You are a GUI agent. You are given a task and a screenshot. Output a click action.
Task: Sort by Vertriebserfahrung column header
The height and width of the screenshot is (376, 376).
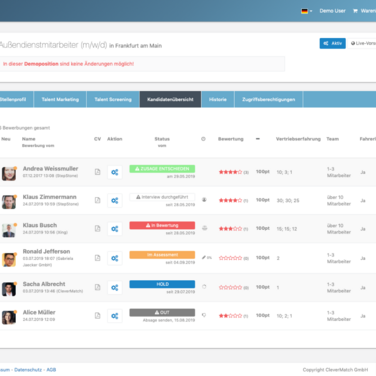tap(298, 139)
